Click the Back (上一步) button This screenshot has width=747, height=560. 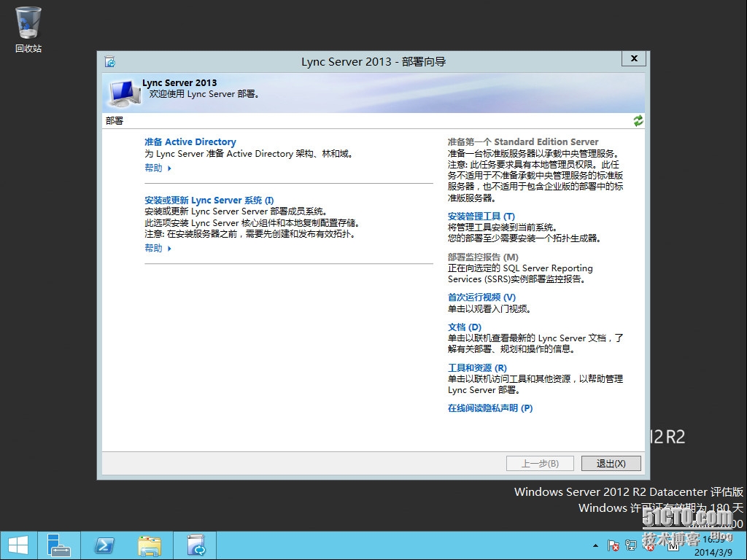[x=540, y=463]
